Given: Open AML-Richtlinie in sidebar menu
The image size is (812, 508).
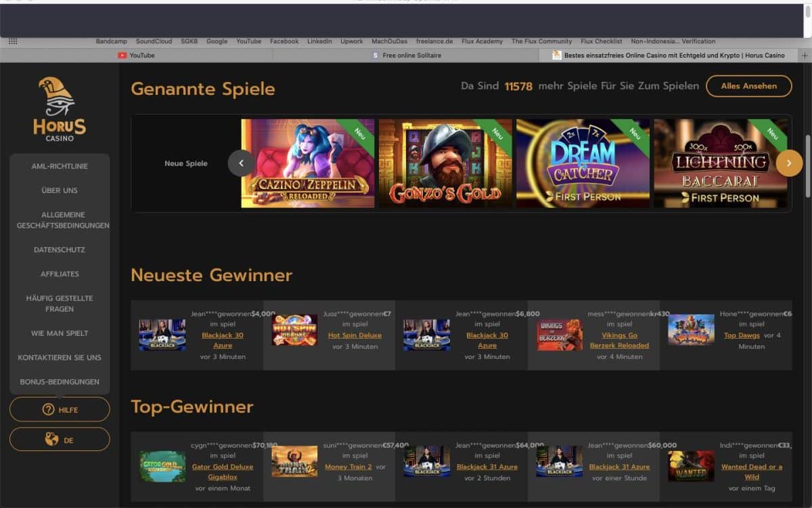Looking at the screenshot, I should (60, 166).
